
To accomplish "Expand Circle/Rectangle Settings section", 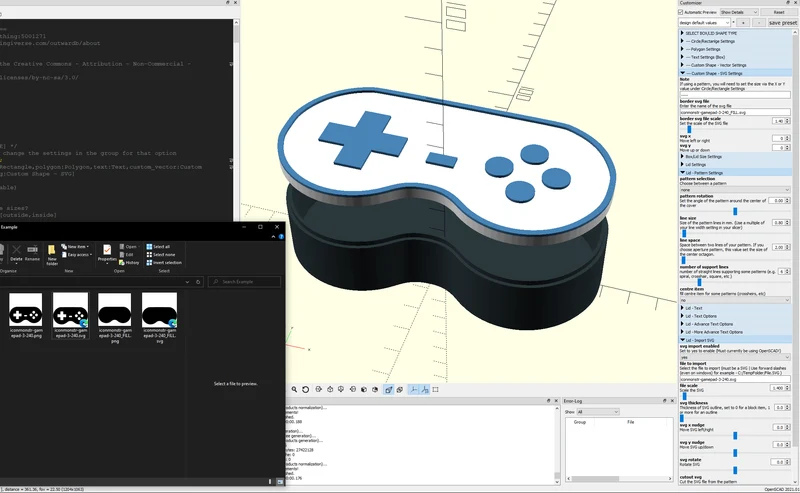I will [735, 41].
